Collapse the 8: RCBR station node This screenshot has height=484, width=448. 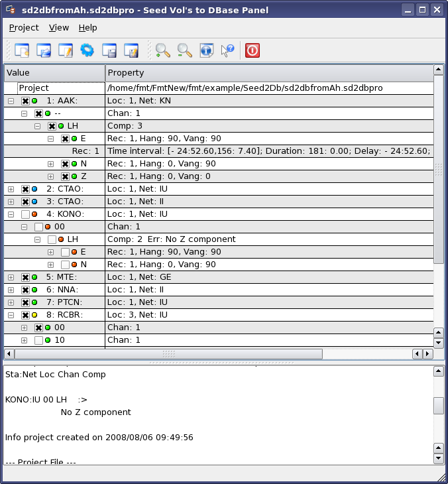point(11,315)
